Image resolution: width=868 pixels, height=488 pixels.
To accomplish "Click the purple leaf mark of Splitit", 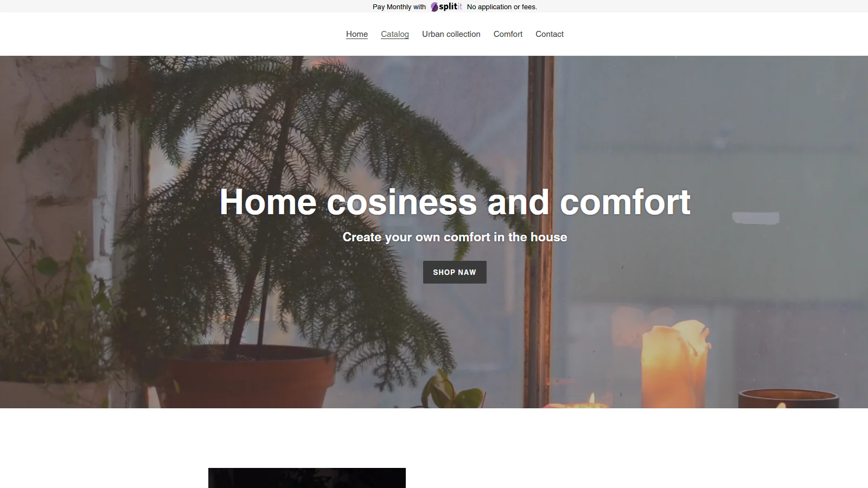I will point(435,7).
